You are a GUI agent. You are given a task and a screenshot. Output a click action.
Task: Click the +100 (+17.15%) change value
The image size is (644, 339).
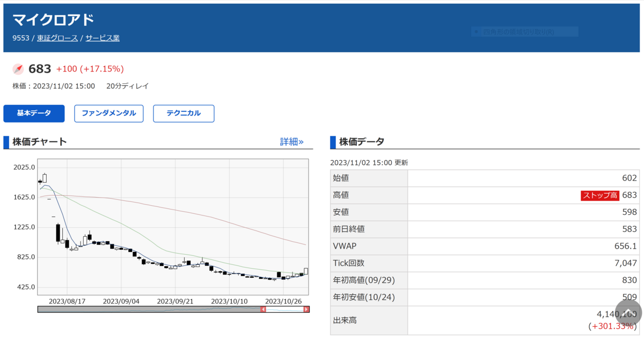click(x=90, y=69)
